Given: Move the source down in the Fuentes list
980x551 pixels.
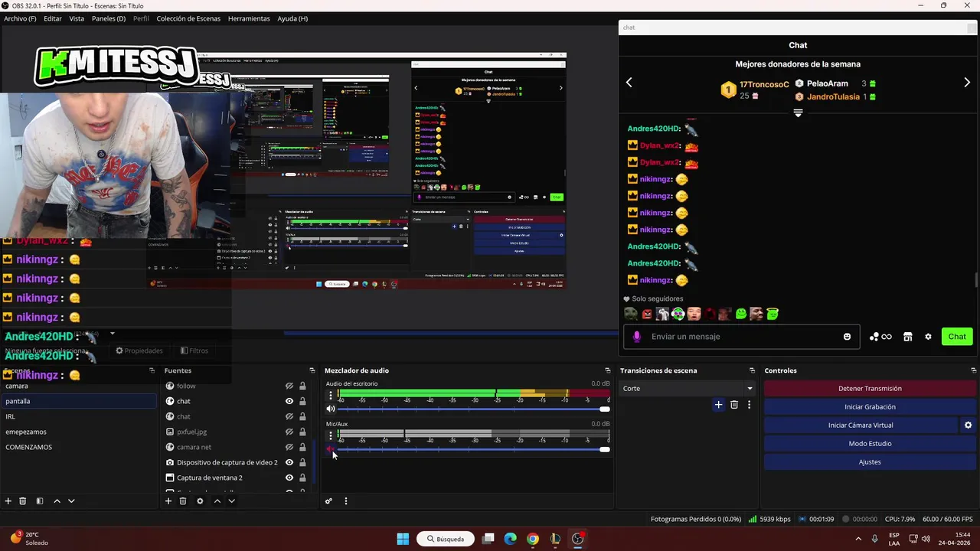Looking at the screenshot, I should 231,501.
